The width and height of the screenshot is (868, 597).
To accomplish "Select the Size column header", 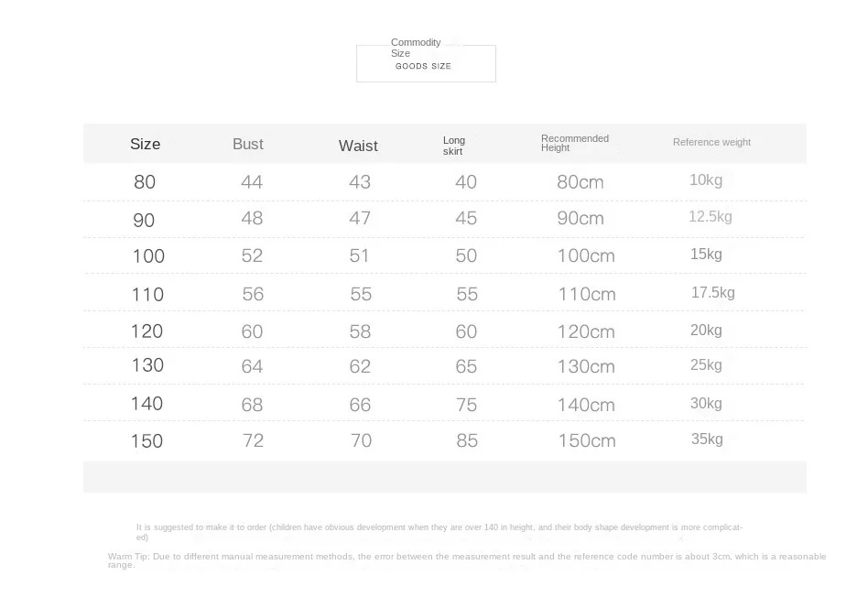I will coord(145,144).
